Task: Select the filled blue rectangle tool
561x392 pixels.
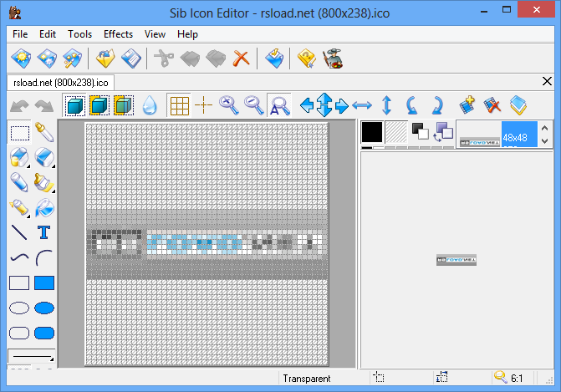Action: [44, 283]
